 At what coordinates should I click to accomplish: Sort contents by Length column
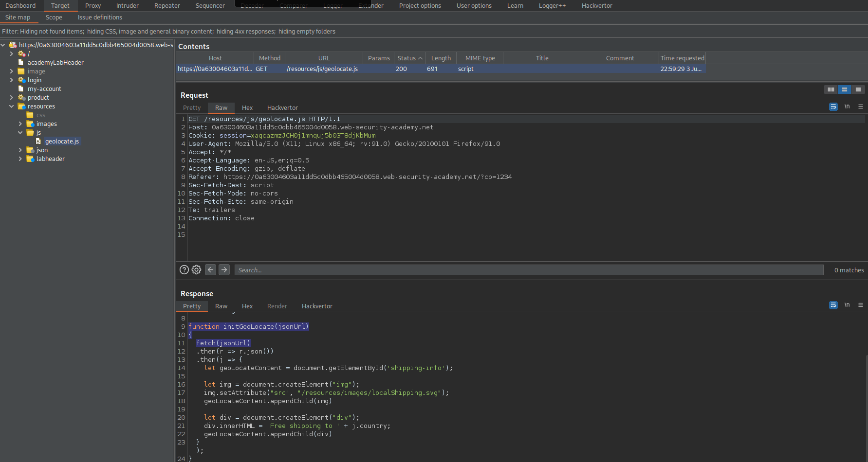point(441,58)
